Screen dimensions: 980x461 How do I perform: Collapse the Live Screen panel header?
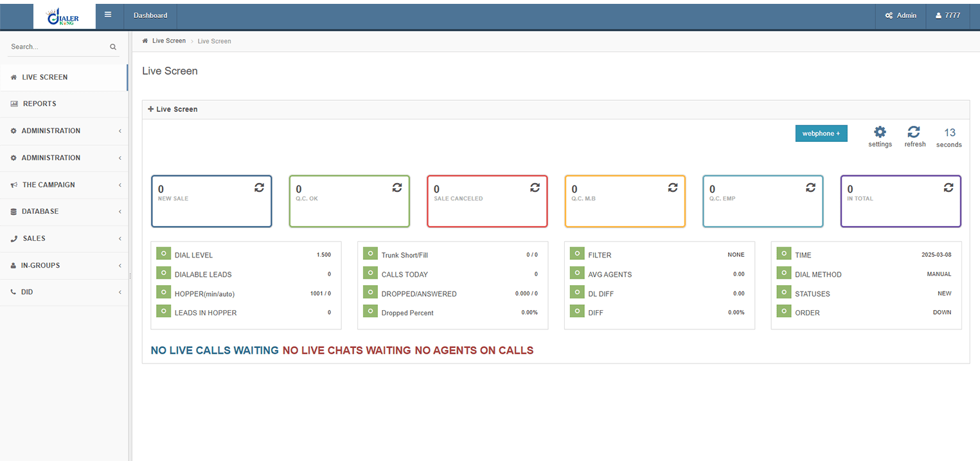(x=150, y=109)
